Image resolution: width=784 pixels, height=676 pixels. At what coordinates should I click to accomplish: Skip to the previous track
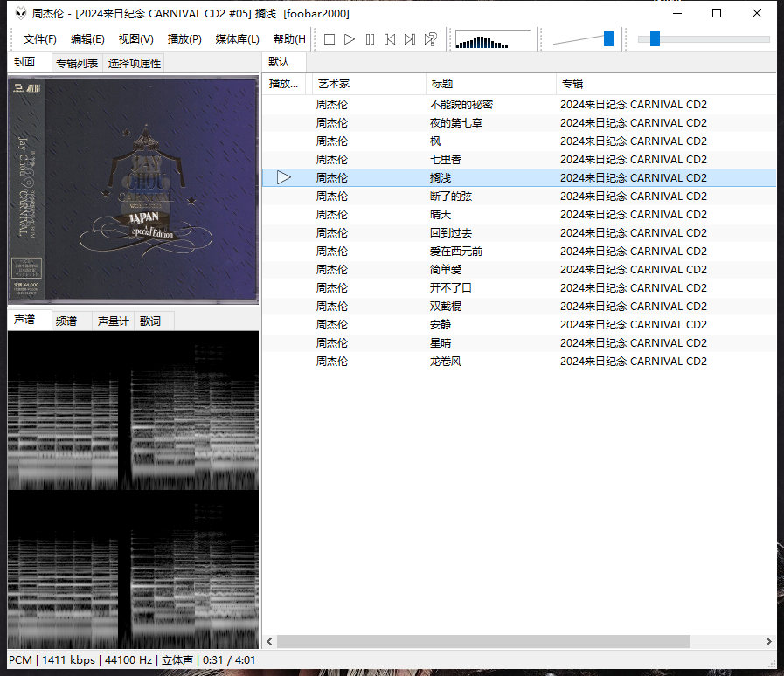[390, 39]
